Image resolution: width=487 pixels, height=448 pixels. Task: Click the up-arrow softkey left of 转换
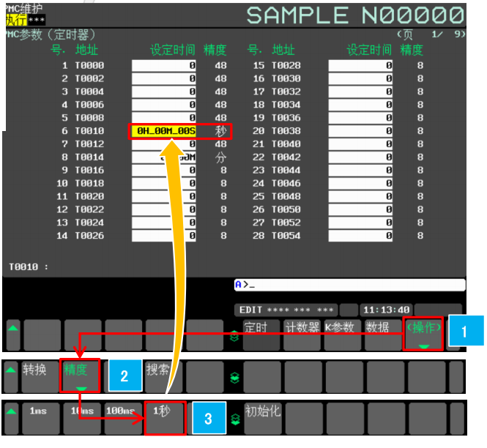pos(11,376)
